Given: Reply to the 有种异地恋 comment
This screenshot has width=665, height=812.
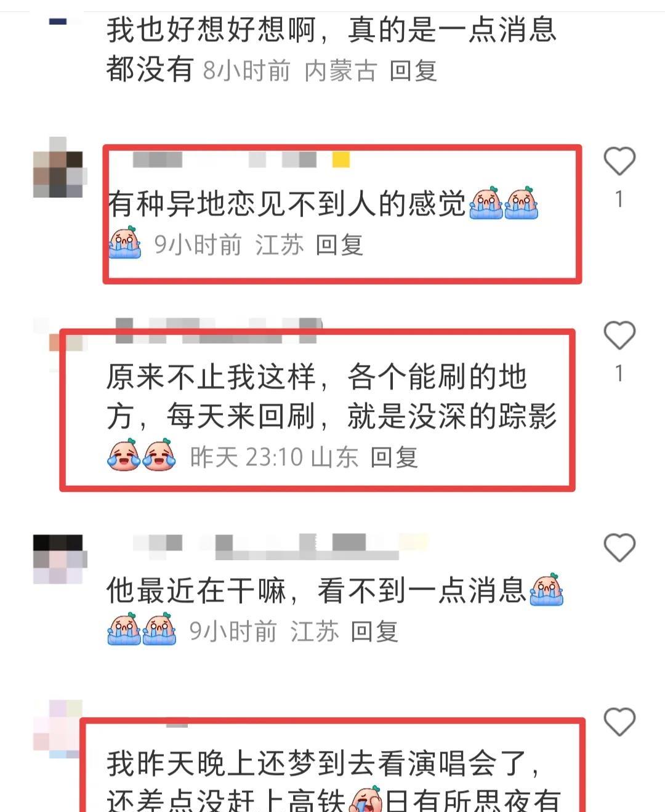Looking at the screenshot, I should [339, 245].
